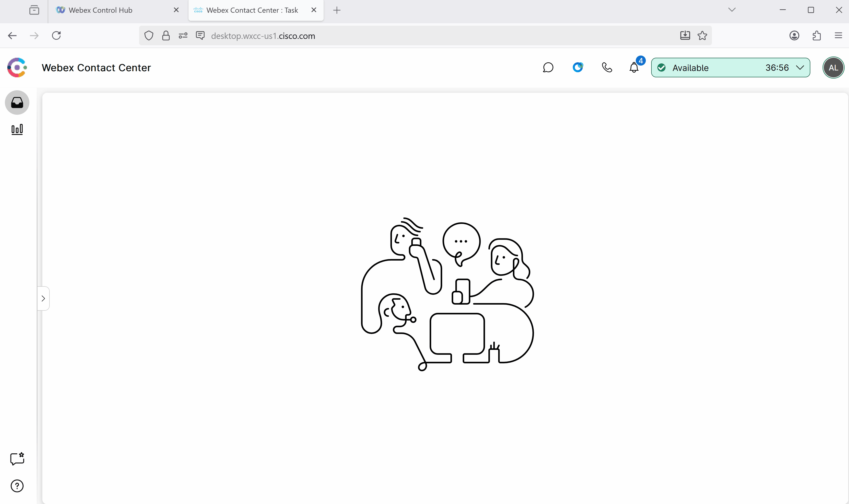The image size is (849, 504).
Task: Open the list all tabs chevron
Action: 732,10
